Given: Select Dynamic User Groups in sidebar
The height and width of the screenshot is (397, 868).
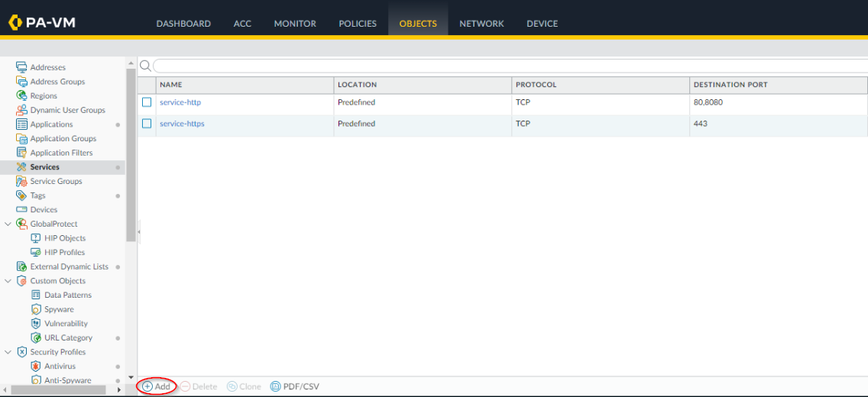Looking at the screenshot, I should (x=67, y=110).
